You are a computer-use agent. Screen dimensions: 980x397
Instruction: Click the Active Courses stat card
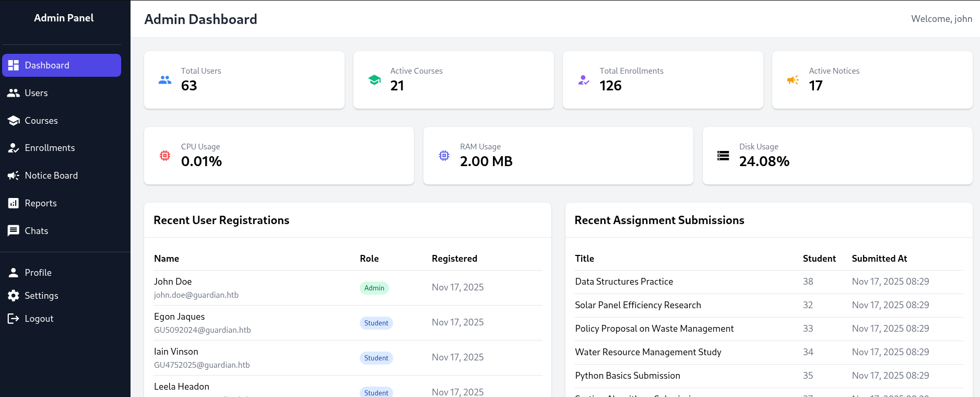[x=453, y=80]
